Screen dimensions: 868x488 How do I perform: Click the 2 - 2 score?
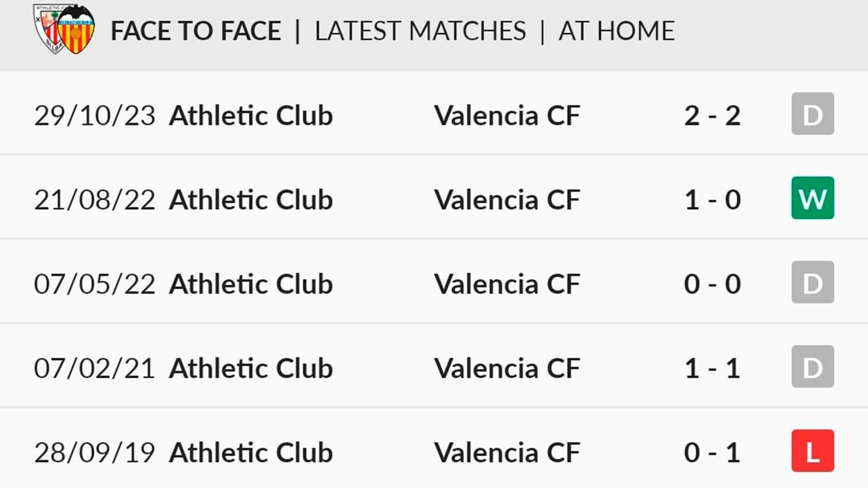(712, 116)
